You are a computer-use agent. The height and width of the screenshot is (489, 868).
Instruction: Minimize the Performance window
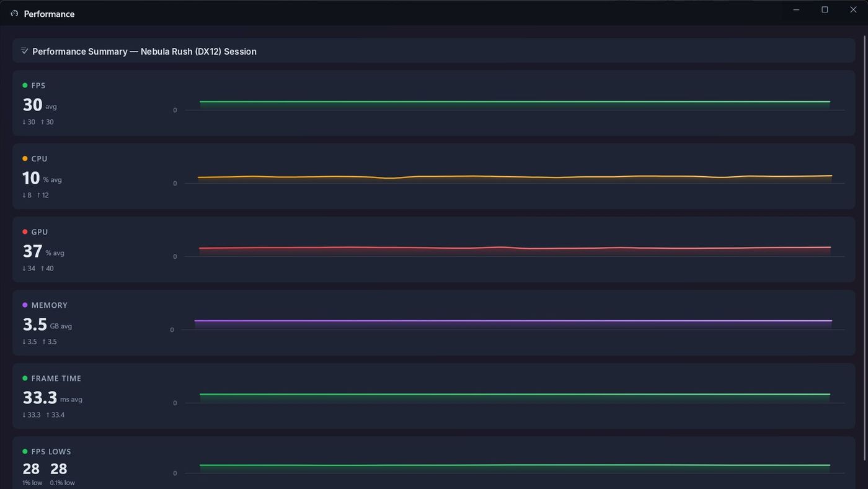click(x=796, y=10)
